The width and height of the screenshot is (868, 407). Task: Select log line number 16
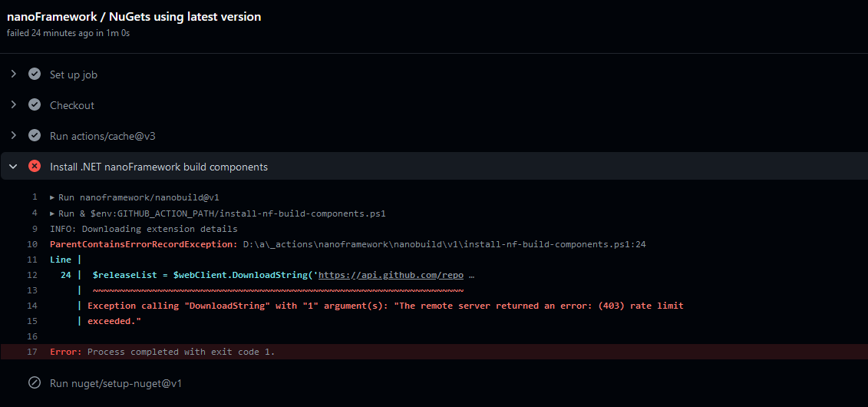pyautogui.click(x=32, y=336)
